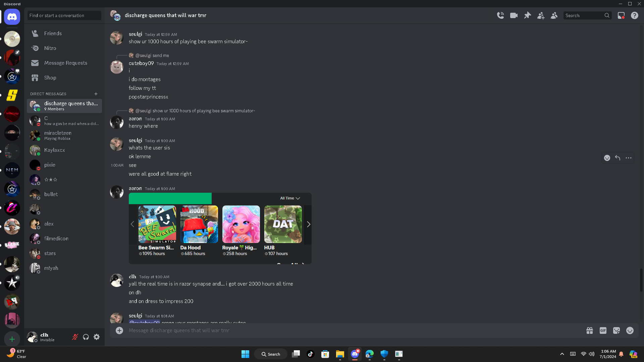
Task: Open the DM with m!yah
Action: [64, 268]
